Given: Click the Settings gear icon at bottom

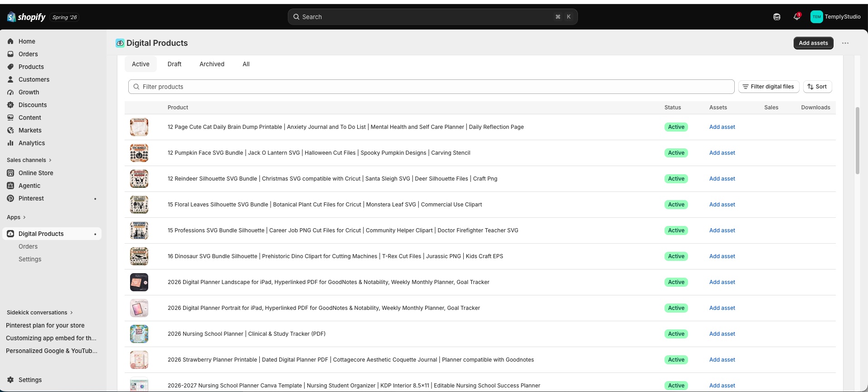Looking at the screenshot, I should 10,380.
